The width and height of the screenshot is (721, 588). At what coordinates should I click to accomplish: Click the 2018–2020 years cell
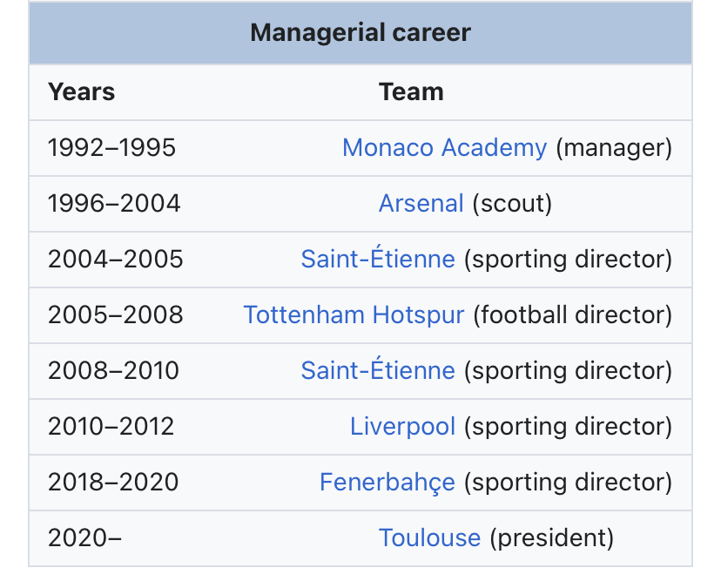click(x=113, y=482)
